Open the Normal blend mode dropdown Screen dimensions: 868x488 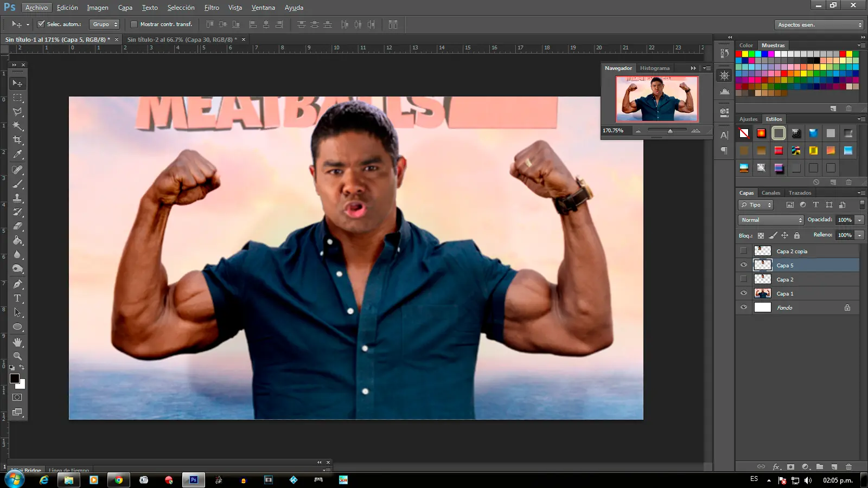point(771,220)
